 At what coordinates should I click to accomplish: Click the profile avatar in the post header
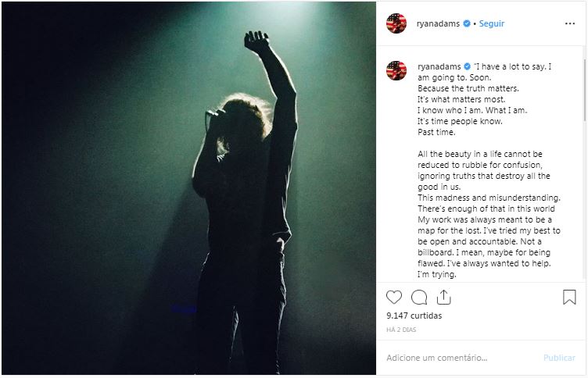(x=396, y=23)
